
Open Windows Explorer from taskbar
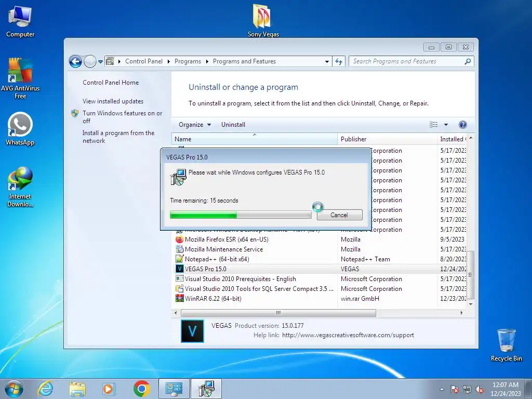click(x=77, y=389)
